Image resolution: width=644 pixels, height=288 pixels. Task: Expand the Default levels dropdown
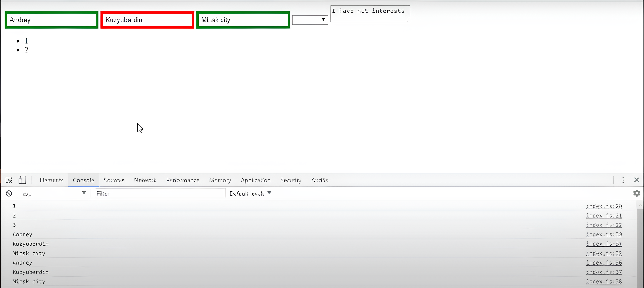pyautogui.click(x=250, y=193)
